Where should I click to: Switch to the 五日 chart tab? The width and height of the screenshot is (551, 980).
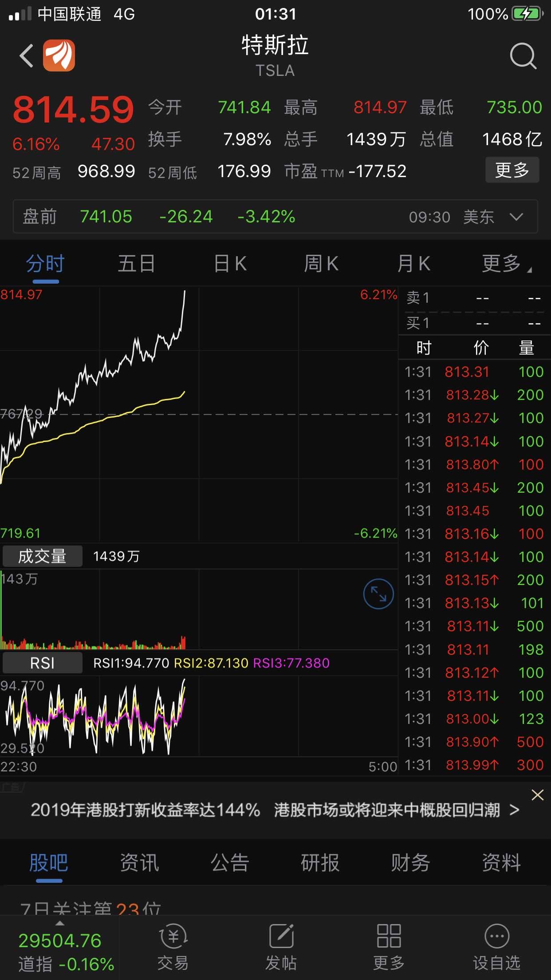[x=137, y=264]
